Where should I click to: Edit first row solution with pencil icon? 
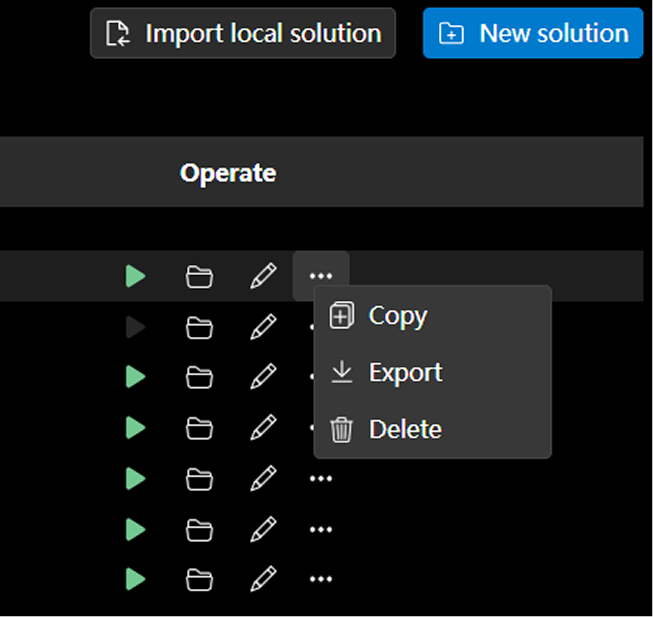263,276
